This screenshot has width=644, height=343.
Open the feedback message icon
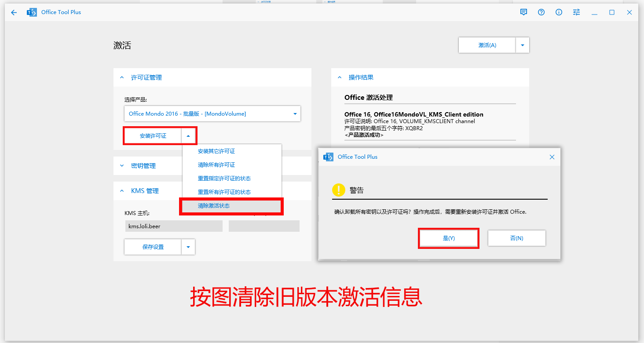point(523,12)
